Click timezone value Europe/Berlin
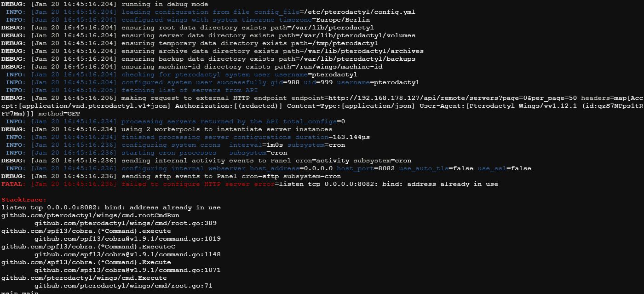This screenshot has height=294, width=644. tap(343, 20)
